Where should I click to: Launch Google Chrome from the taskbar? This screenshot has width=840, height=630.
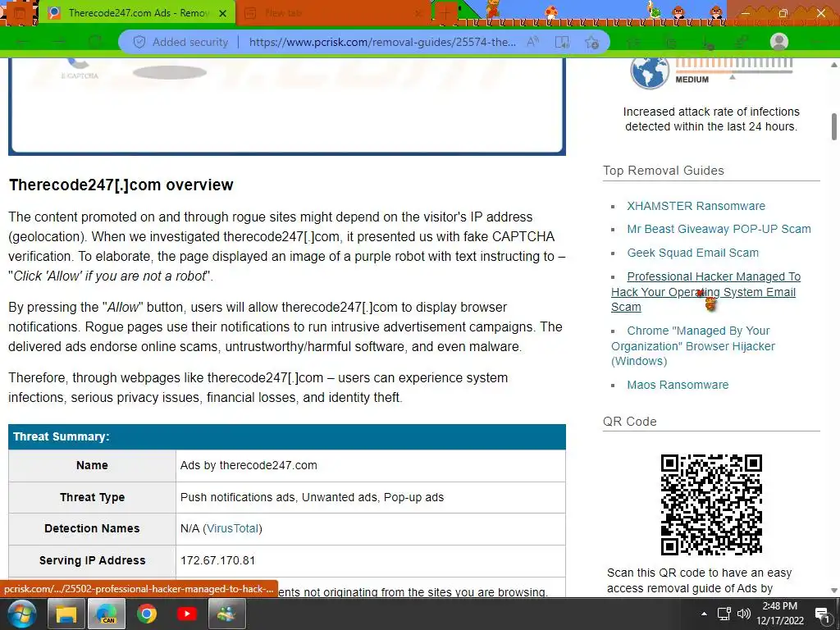point(147,614)
